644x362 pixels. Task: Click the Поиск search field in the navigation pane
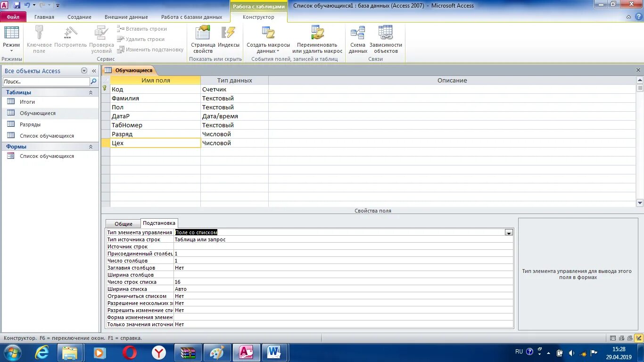46,82
